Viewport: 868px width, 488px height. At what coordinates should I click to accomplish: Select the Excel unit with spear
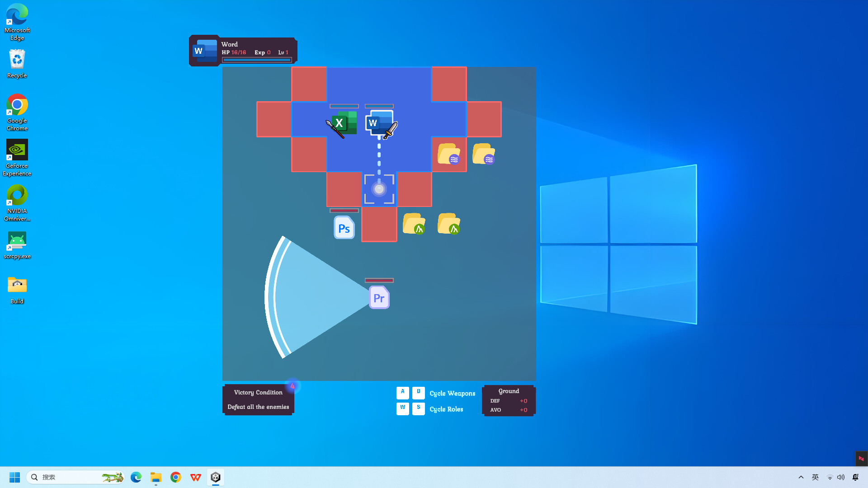tap(344, 123)
